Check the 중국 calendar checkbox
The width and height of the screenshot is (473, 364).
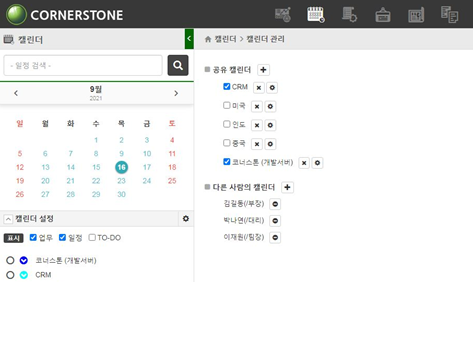tap(227, 143)
